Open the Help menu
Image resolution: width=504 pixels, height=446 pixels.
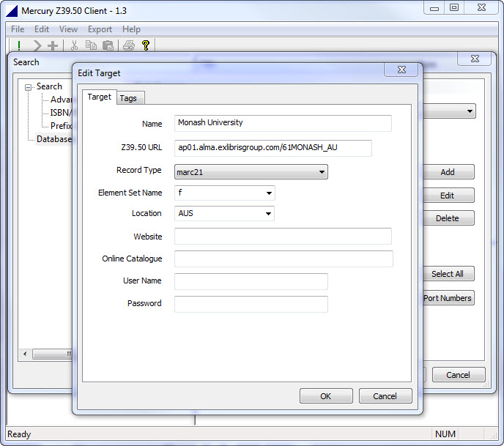point(131,29)
